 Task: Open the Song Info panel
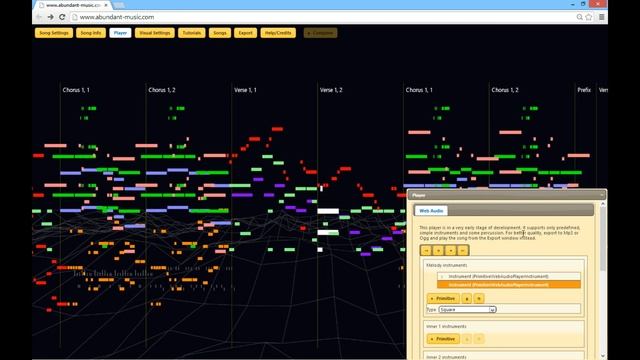point(91,33)
